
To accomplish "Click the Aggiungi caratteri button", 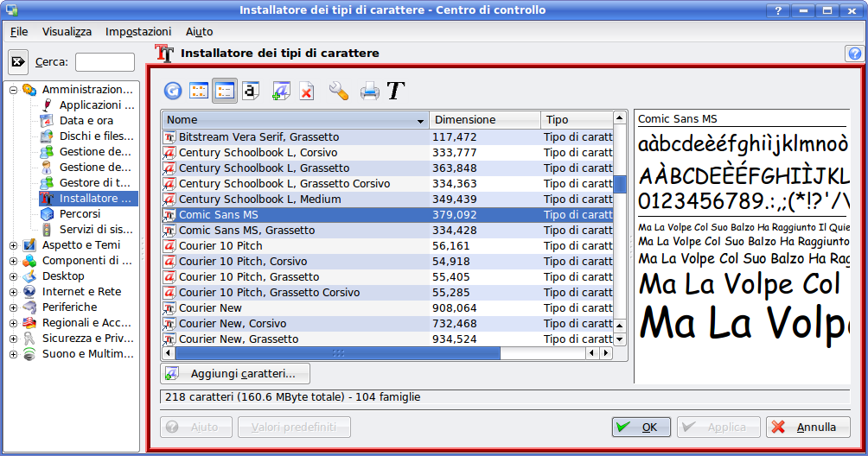I will [235, 374].
